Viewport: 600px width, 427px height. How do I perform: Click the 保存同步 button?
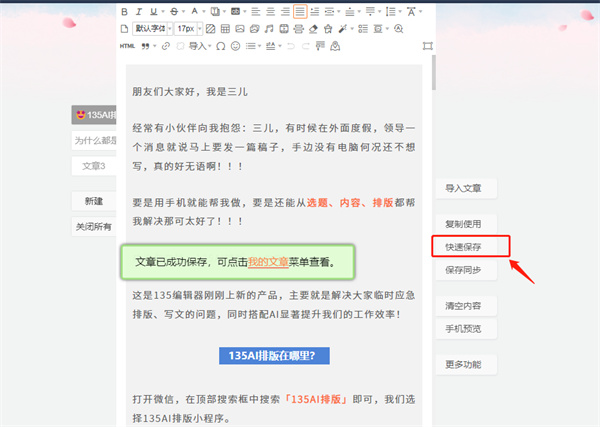(x=466, y=270)
